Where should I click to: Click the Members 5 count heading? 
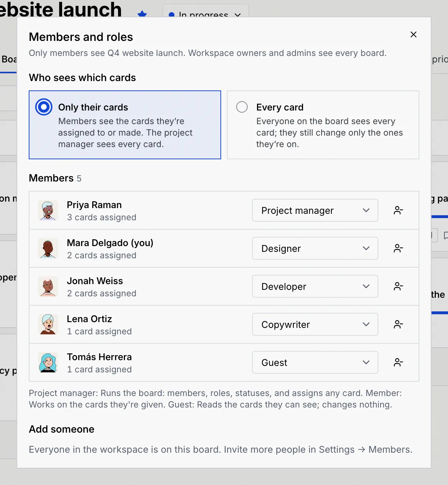(x=55, y=178)
